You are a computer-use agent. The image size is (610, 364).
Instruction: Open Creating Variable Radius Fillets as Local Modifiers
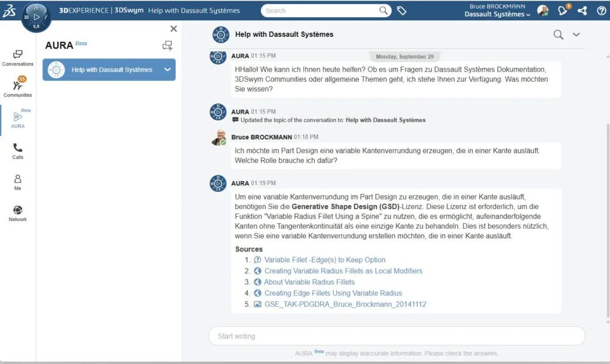[344, 271]
